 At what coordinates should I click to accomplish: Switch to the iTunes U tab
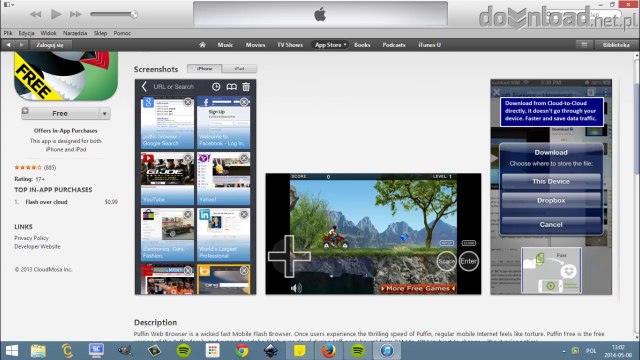(x=429, y=45)
